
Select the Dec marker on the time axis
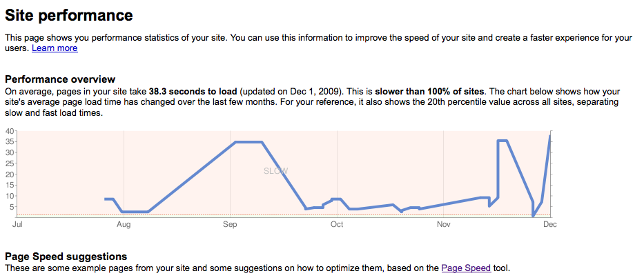549,225
